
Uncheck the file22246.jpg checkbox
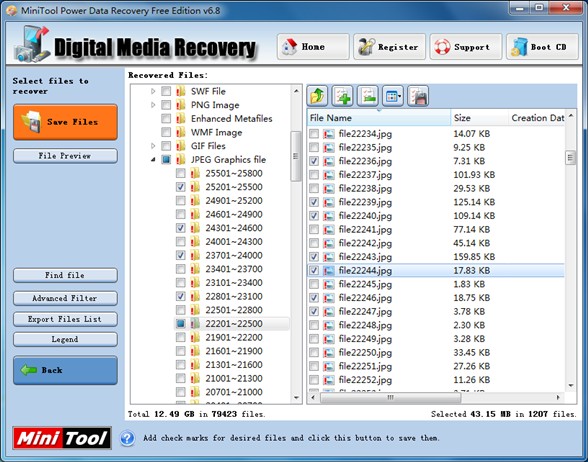pyautogui.click(x=314, y=298)
